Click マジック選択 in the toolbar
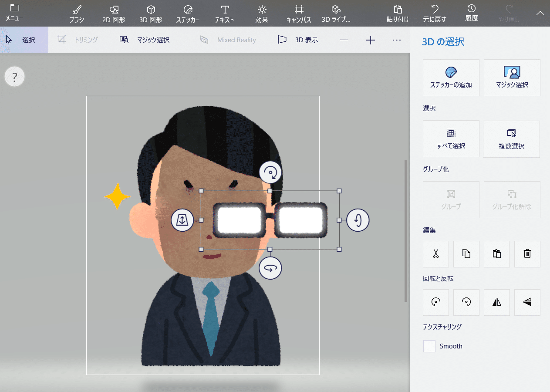Viewport: 550px width, 392px height. coord(145,40)
